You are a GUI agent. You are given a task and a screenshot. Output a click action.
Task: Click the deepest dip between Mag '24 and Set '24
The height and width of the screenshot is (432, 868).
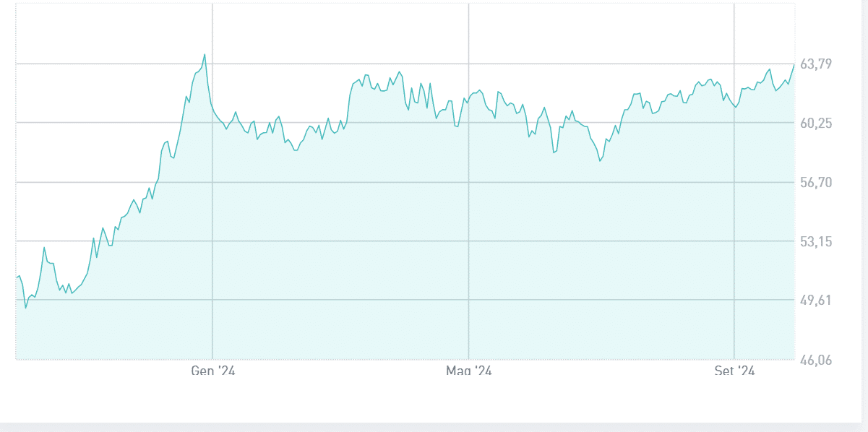tap(600, 161)
